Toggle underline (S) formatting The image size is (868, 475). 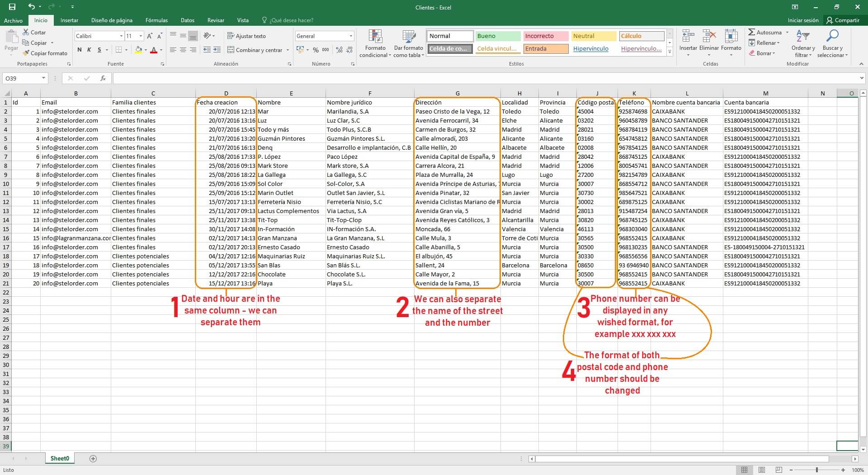pyautogui.click(x=99, y=50)
